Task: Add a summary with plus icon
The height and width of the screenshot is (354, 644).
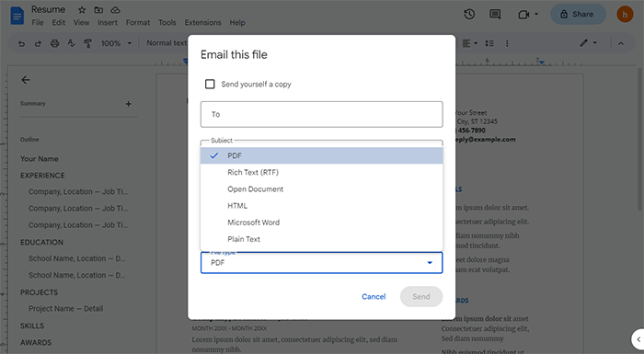Action: [128, 104]
